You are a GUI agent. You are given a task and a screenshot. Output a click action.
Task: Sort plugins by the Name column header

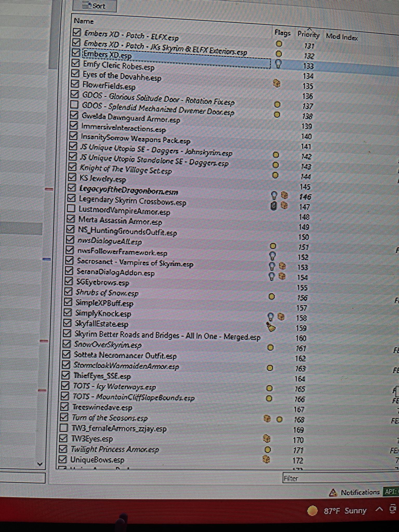point(84,21)
